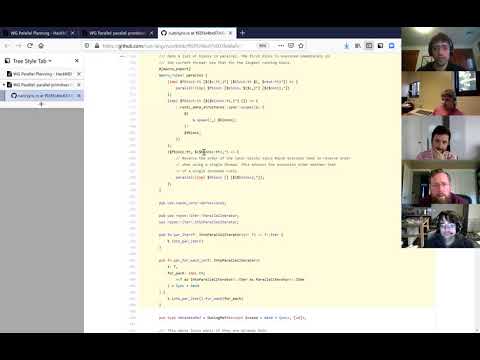Collapse the WG Parallel primitives tree node
The image size is (480, 360).
point(4,85)
